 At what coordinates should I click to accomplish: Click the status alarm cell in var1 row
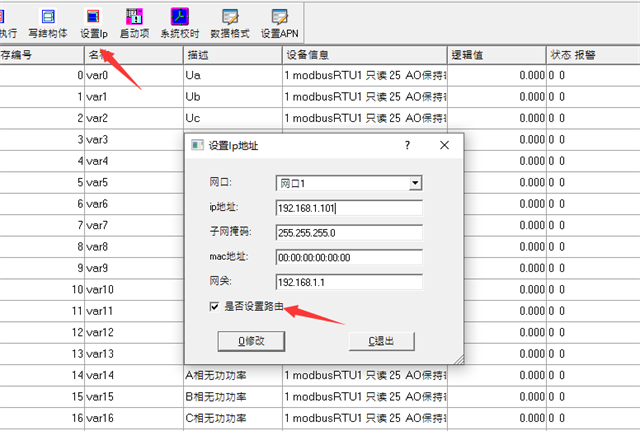593,97
